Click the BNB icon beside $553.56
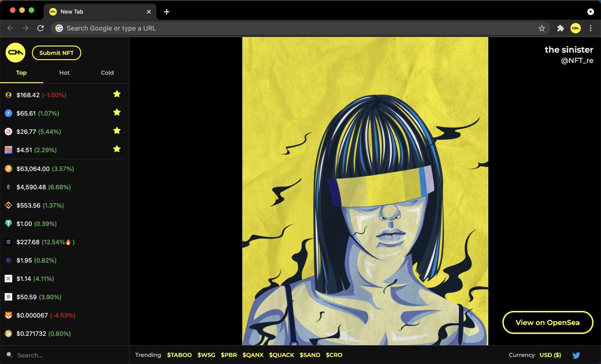 (x=8, y=205)
